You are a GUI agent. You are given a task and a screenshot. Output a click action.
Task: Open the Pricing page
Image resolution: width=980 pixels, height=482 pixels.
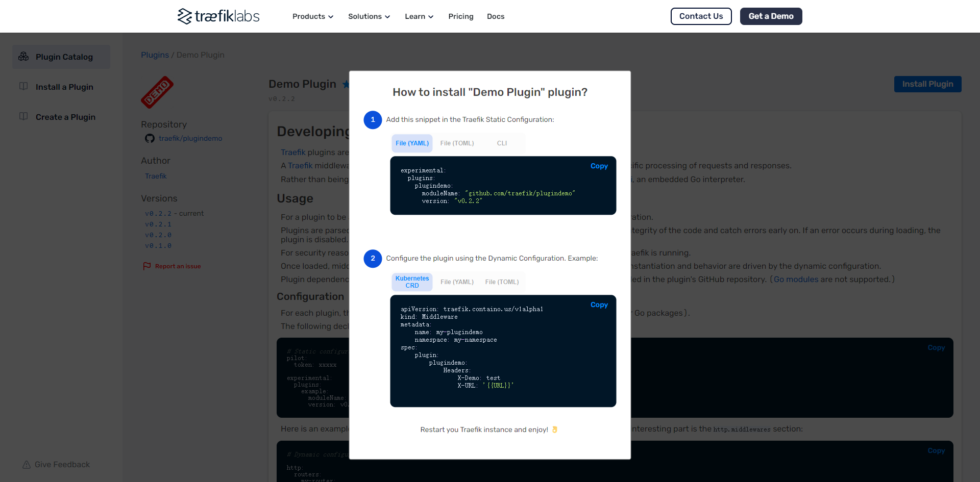pyautogui.click(x=461, y=16)
